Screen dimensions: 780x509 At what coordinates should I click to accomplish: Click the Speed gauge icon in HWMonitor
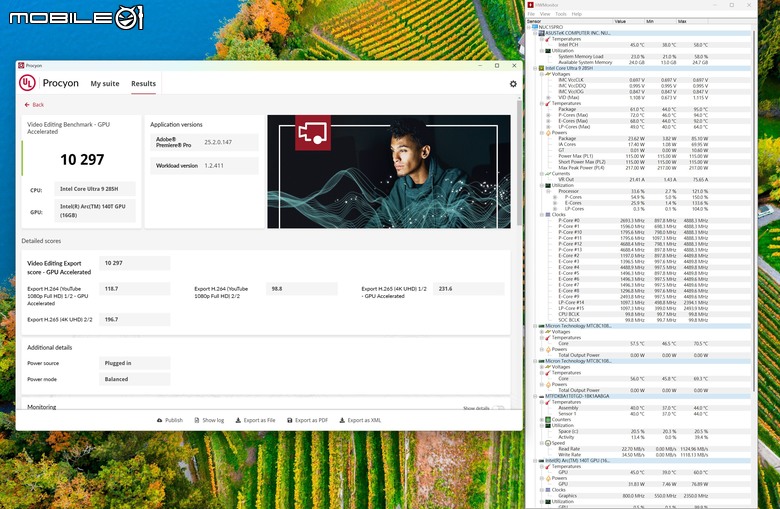(x=548, y=443)
